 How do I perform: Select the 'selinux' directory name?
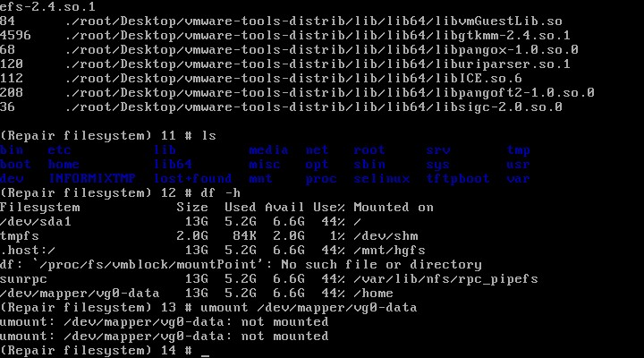[381, 178]
